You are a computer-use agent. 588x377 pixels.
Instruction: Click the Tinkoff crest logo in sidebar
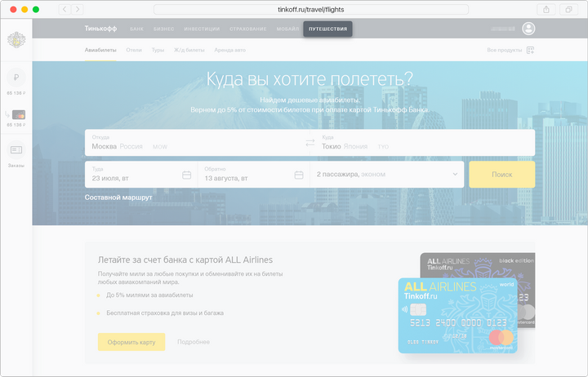16,40
